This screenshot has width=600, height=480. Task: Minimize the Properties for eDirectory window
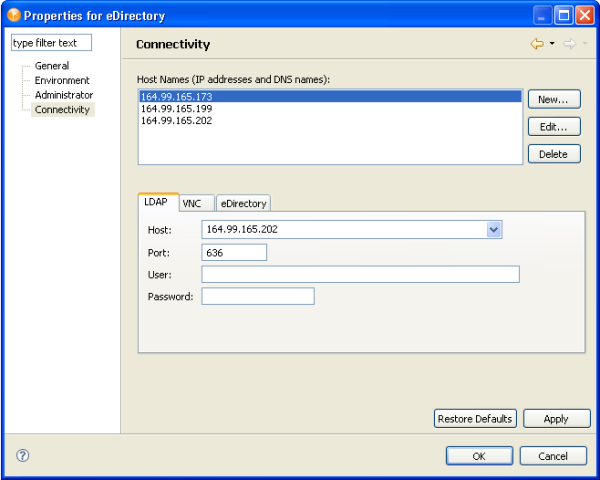coord(542,15)
